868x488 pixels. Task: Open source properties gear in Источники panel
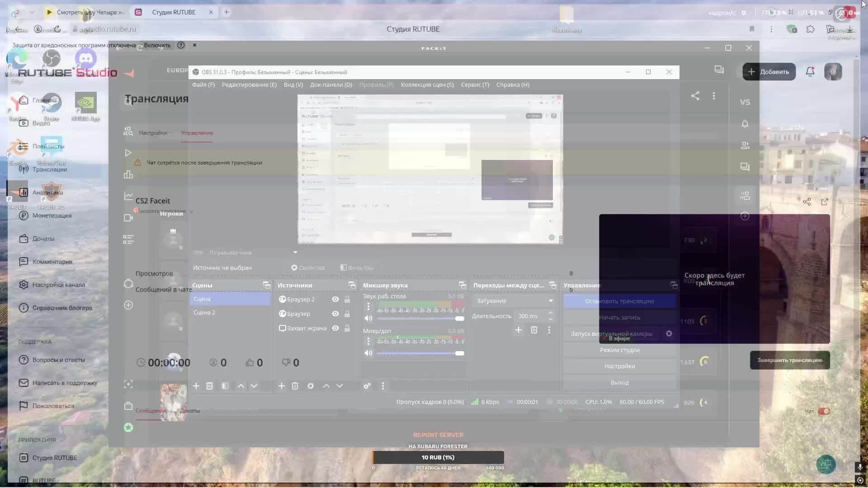pos(311,386)
